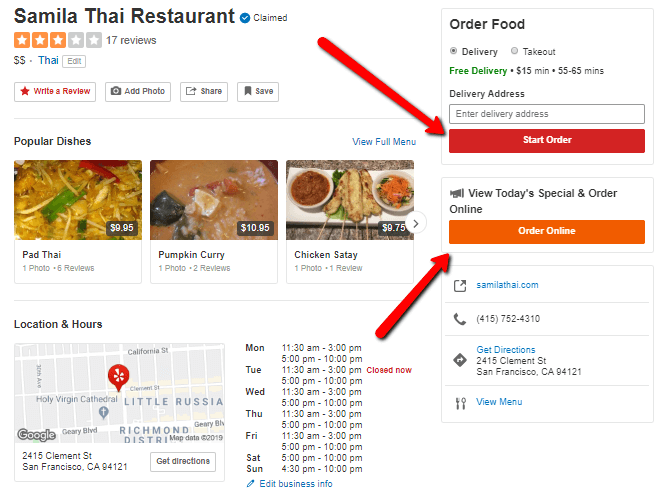Click the phone icon next to (415) 752-4310

460,319
